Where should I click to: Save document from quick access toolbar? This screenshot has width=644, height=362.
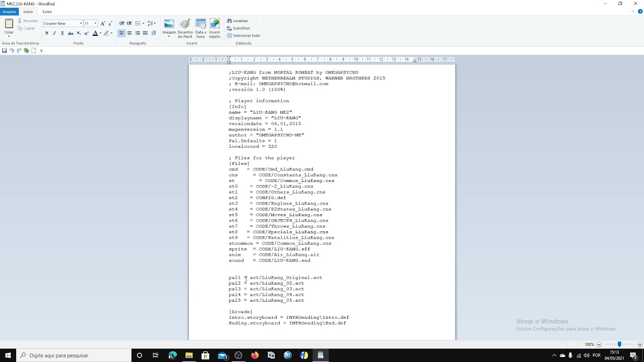coord(5,50)
